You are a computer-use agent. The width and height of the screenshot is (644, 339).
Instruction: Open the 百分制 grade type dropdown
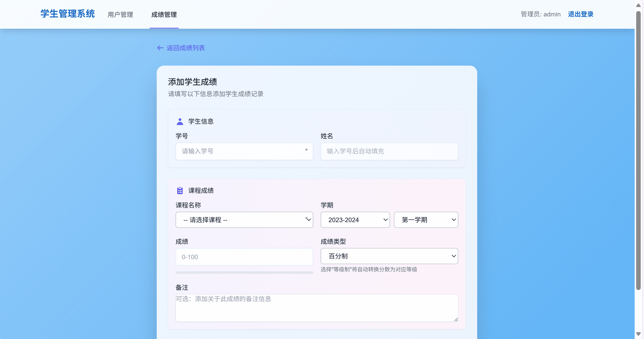(389, 256)
